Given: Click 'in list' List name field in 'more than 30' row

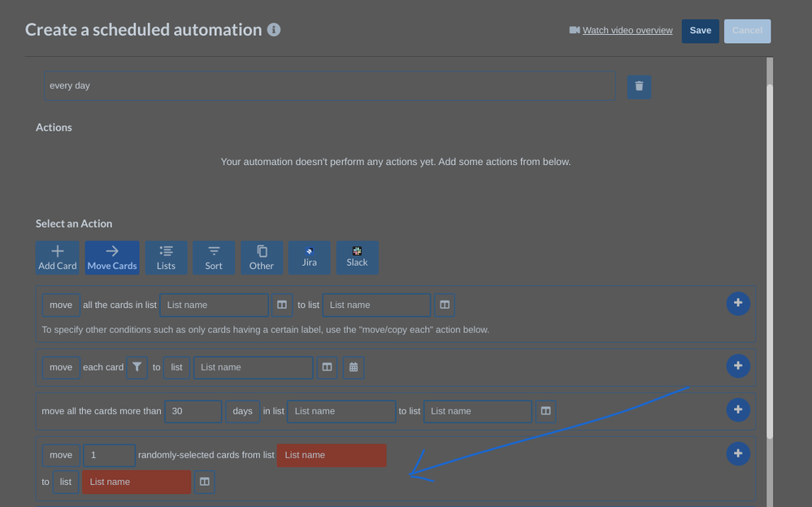Looking at the screenshot, I should click(x=341, y=411).
